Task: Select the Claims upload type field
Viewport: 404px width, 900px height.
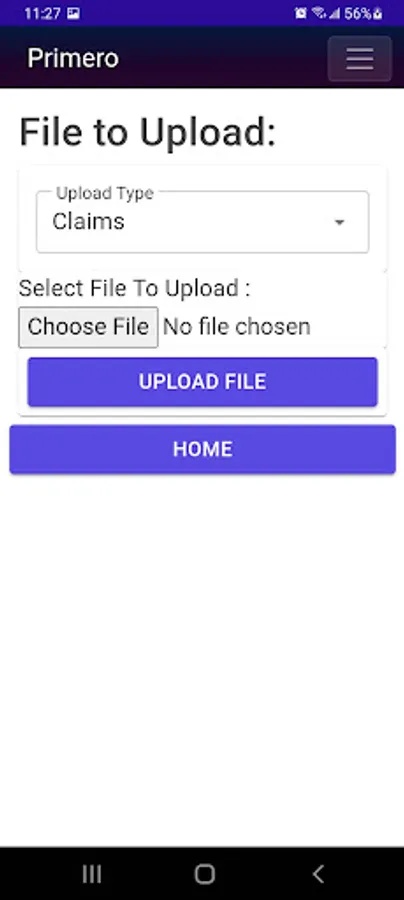Action: (203, 222)
